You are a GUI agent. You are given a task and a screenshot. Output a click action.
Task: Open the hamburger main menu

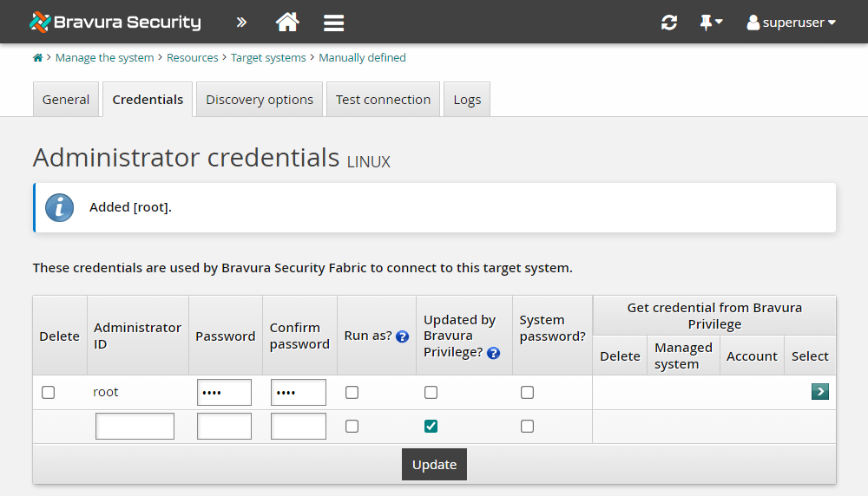point(334,23)
